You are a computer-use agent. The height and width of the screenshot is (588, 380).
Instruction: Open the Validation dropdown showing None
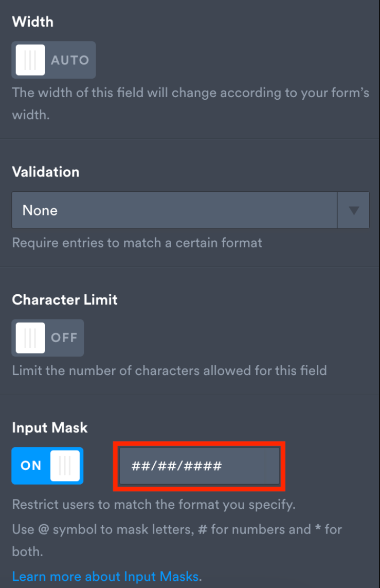[174, 210]
